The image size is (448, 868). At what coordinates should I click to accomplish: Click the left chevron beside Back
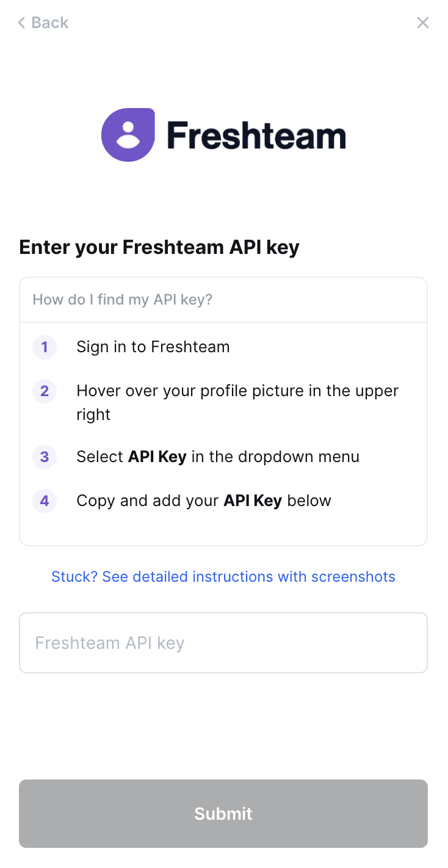[x=21, y=23]
